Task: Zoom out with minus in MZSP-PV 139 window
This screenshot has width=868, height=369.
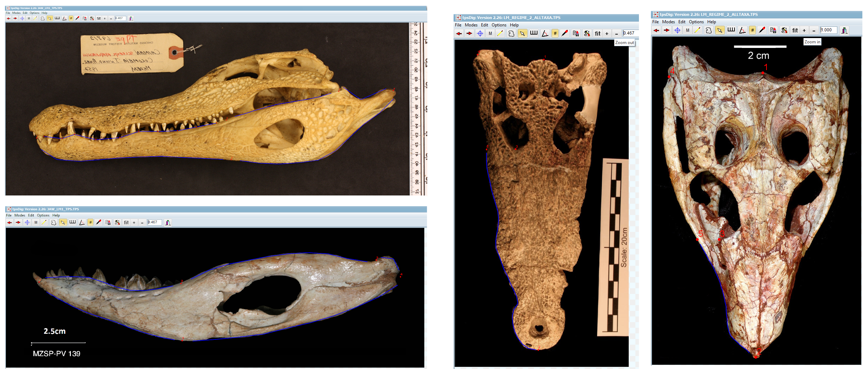Action: click(x=142, y=222)
